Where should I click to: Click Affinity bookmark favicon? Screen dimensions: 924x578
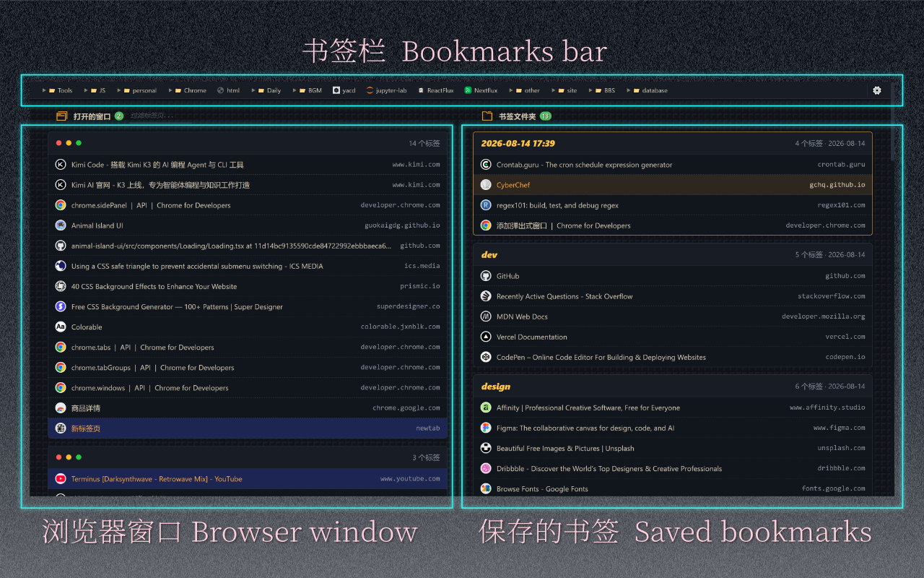point(486,407)
